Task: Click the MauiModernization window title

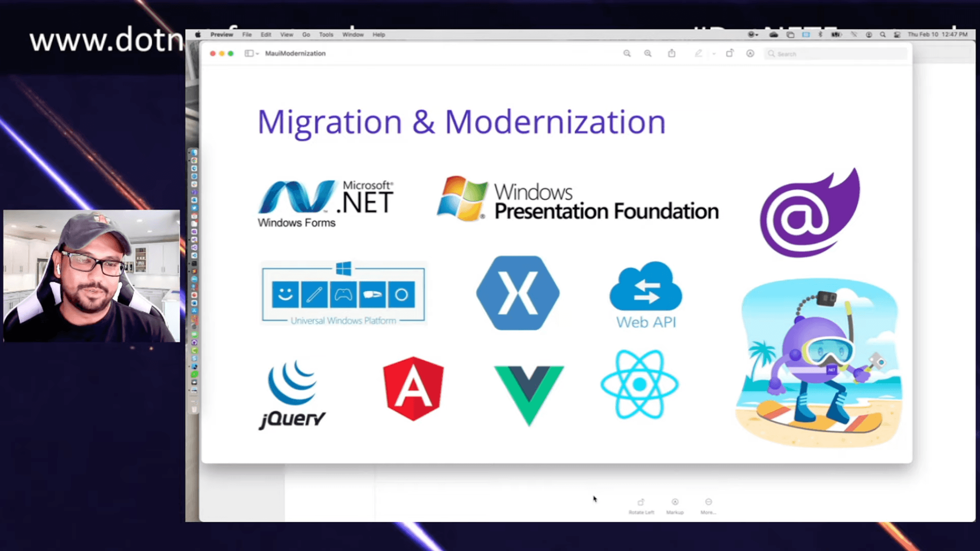Action: [x=295, y=54]
